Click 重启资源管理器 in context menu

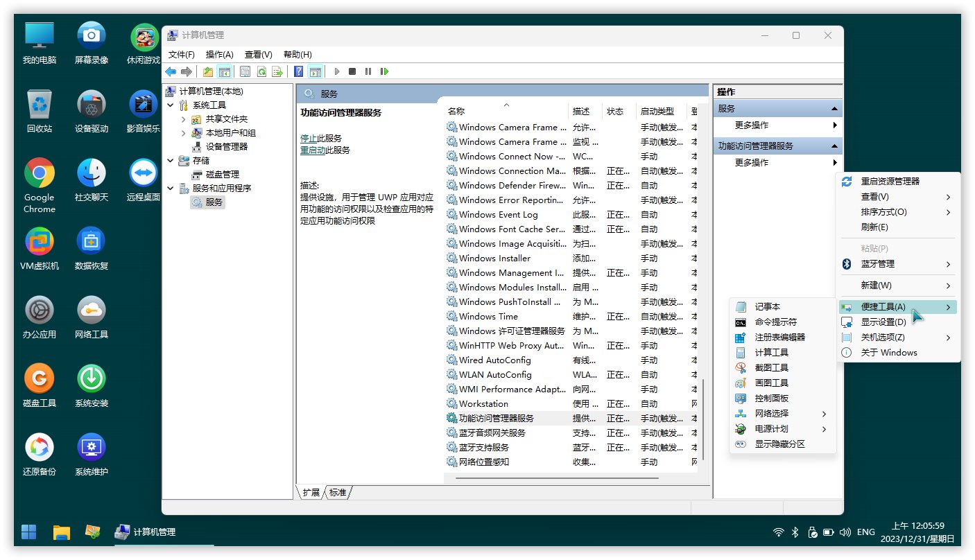[x=899, y=181]
